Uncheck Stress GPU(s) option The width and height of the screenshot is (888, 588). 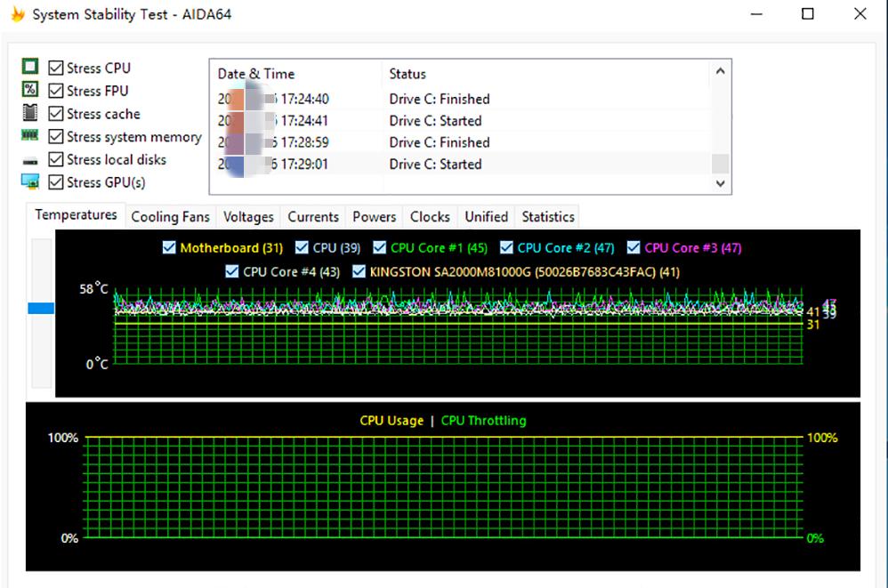click(x=56, y=182)
